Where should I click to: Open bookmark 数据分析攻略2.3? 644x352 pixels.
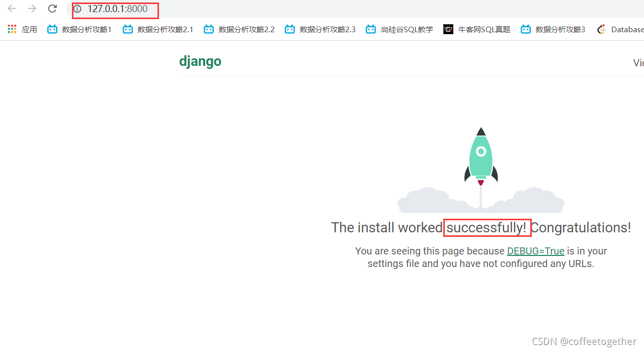pyautogui.click(x=320, y=29)
